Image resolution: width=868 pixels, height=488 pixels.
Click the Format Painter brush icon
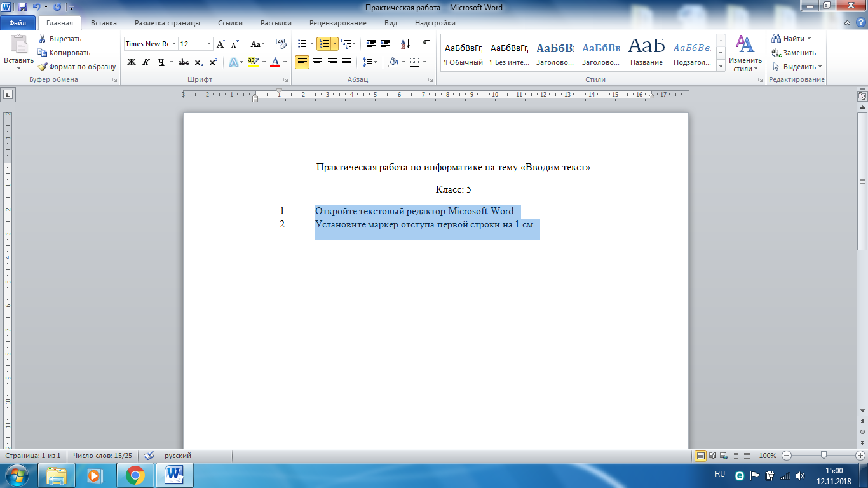(43, 67)
